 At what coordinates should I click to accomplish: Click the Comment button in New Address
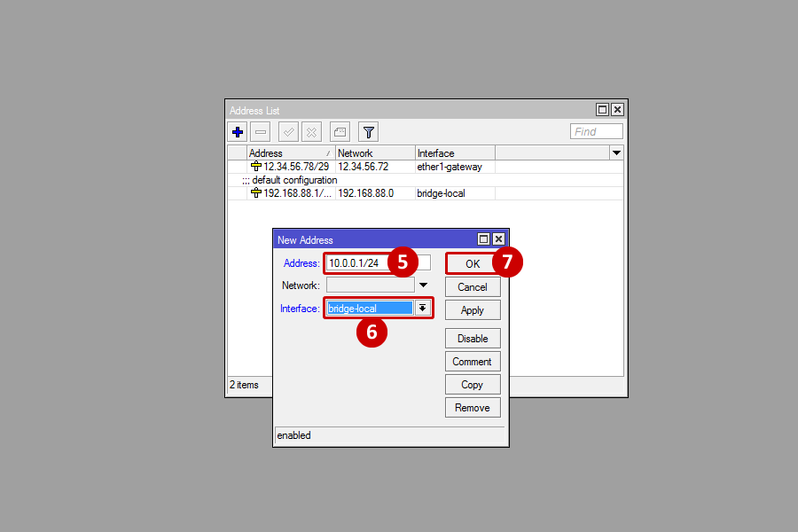pos(473,362)
